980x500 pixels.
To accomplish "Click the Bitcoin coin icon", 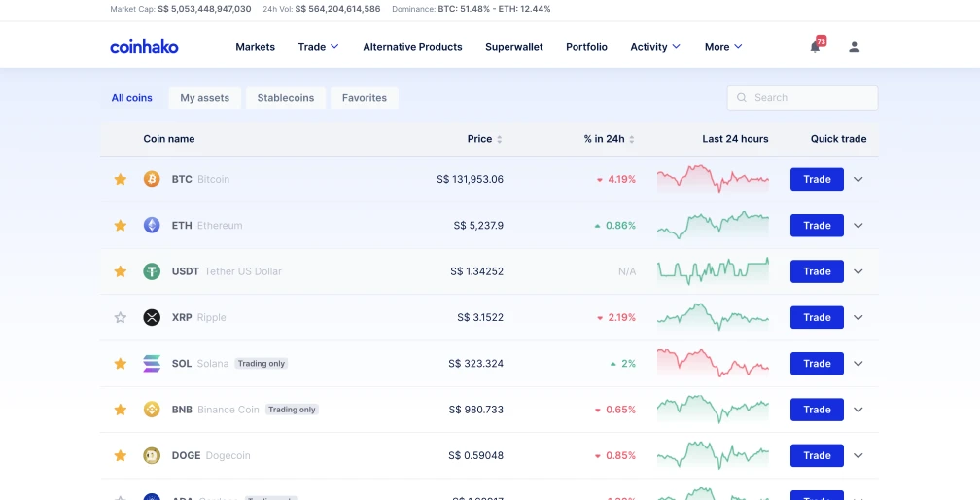I will tap(152, 179).
